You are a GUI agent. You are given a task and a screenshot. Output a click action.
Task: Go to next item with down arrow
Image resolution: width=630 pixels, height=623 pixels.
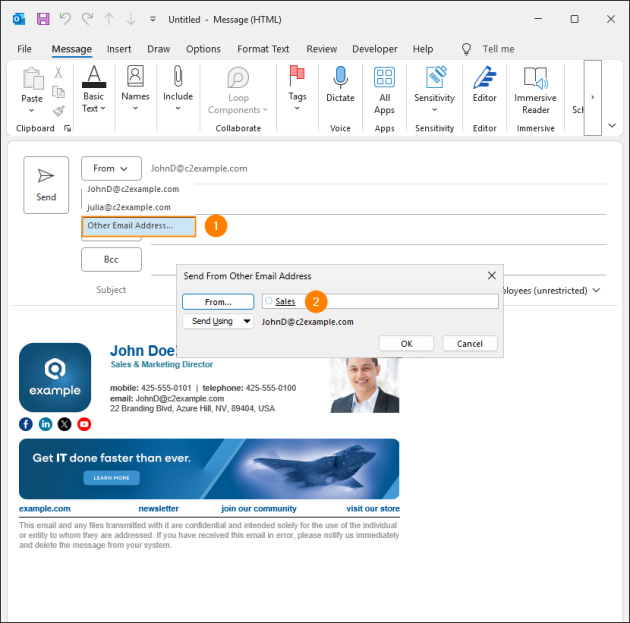131,19
